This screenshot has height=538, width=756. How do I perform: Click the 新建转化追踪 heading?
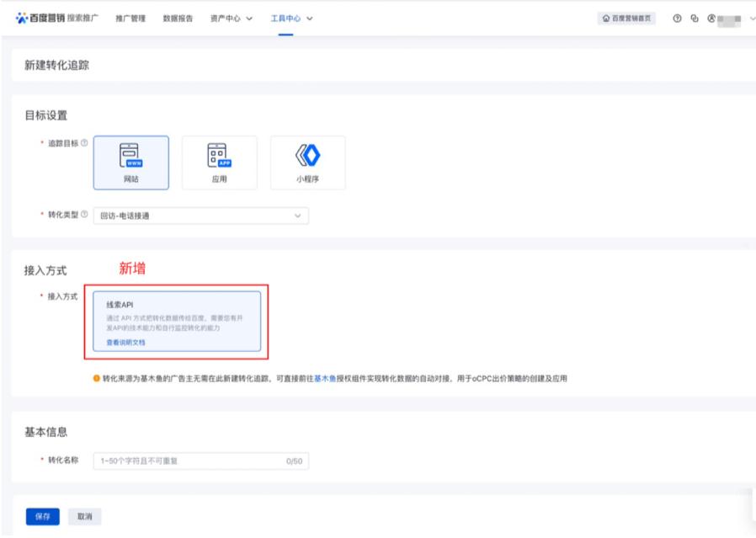57,65
